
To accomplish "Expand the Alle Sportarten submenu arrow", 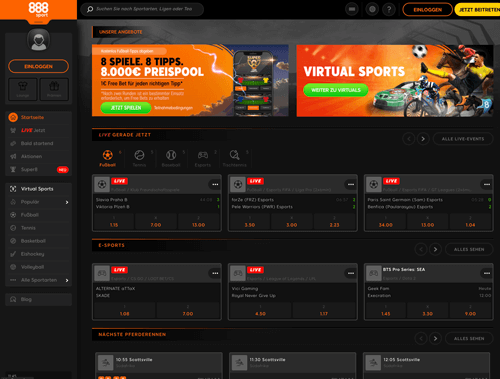I will pyautogui.click(x=67, y=280).
